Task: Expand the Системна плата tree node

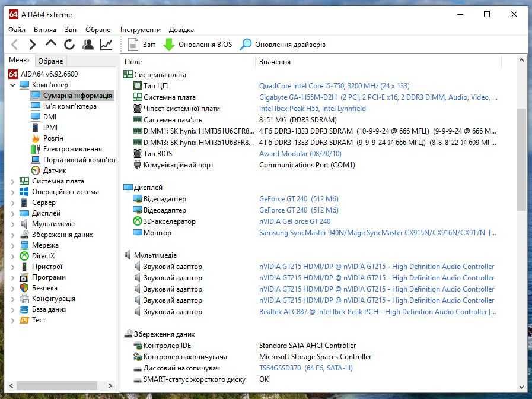Action: [x=13, y=181]
